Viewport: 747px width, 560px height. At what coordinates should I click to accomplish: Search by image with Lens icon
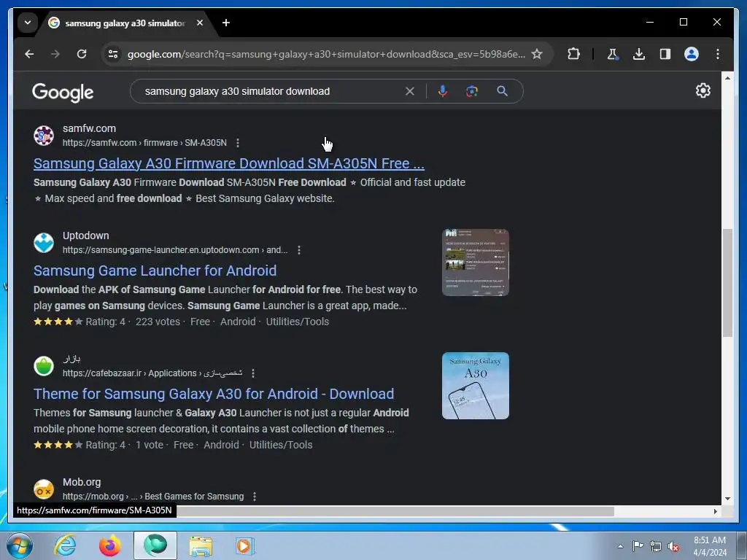(x=472, y=91)
